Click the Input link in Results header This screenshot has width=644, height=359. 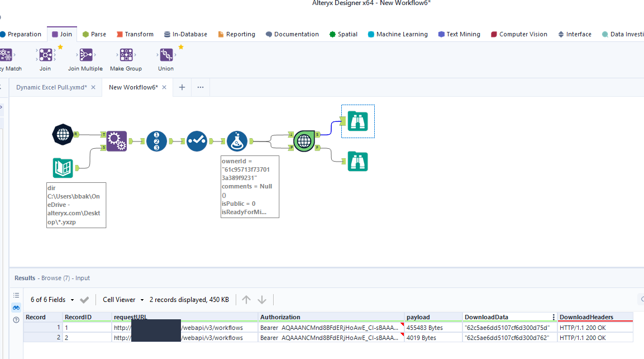[x=83, y=278]
